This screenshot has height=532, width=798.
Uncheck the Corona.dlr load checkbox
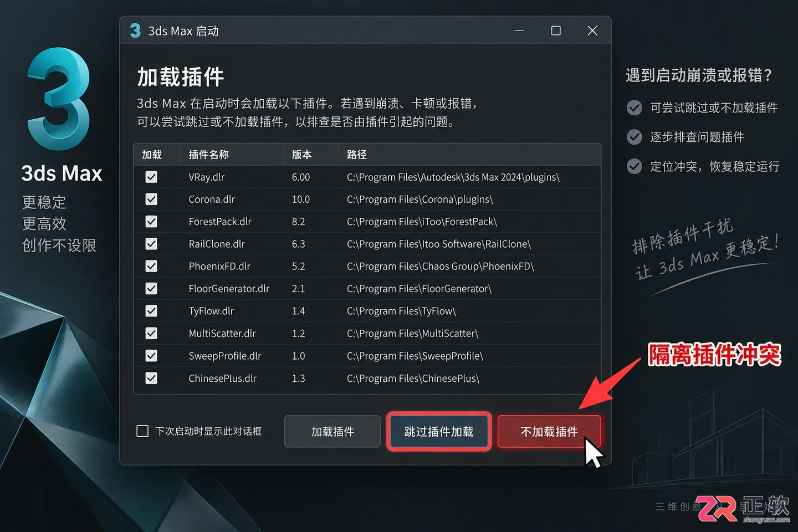click(x=151, y=199)
